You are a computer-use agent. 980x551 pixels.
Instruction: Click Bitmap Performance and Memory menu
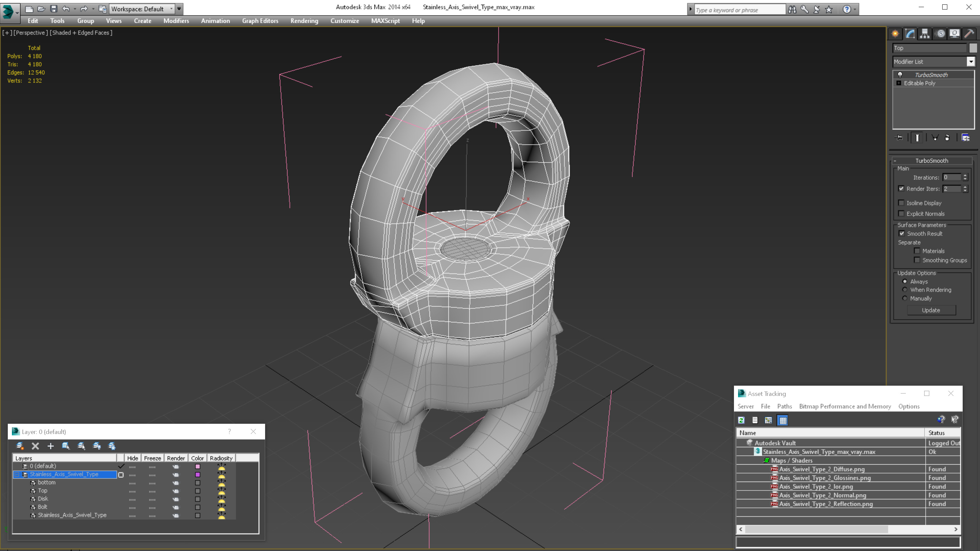[845, 406]
